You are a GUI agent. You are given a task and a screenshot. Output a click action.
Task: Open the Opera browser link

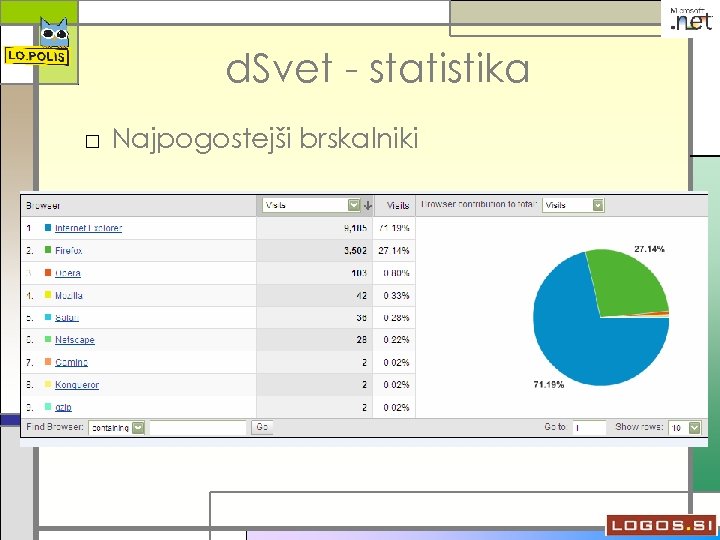coord(68,273)
